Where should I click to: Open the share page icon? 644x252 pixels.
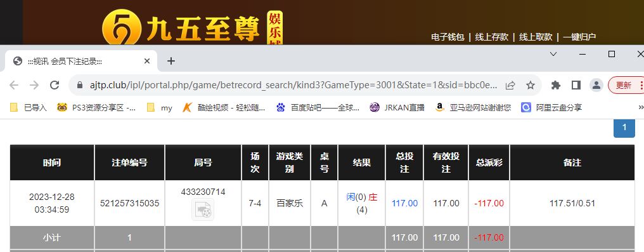point(510,85)
